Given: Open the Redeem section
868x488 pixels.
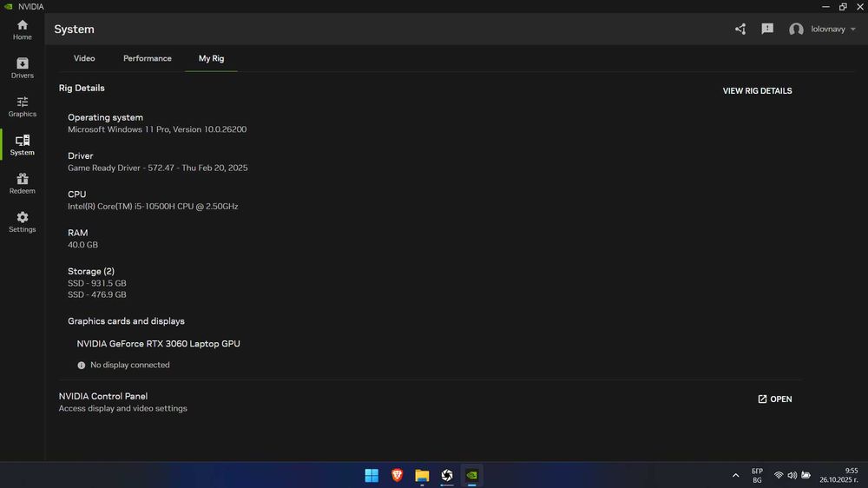Looking at the screenshot, I should (23, 183).
